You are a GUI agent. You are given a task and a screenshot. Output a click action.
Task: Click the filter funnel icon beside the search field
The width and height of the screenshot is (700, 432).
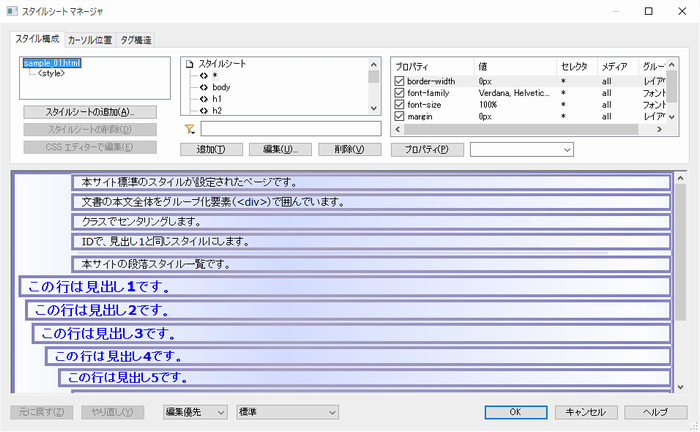[x=189, y=129]
